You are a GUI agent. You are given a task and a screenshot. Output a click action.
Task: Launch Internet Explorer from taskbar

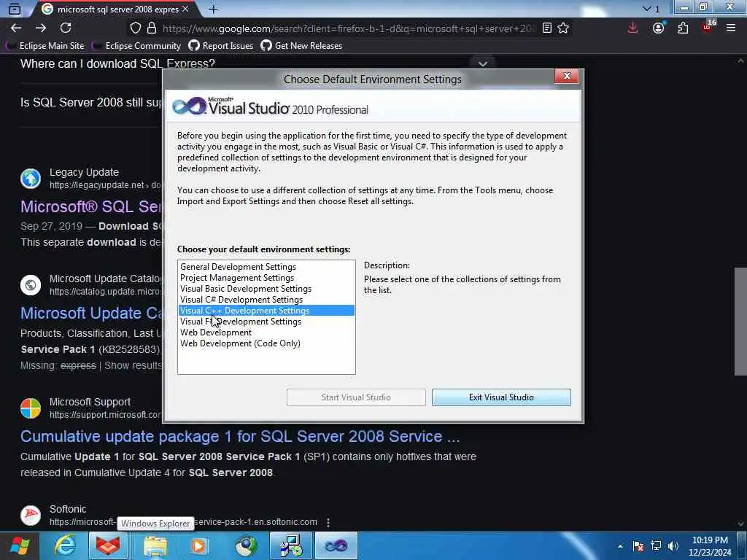64,545
